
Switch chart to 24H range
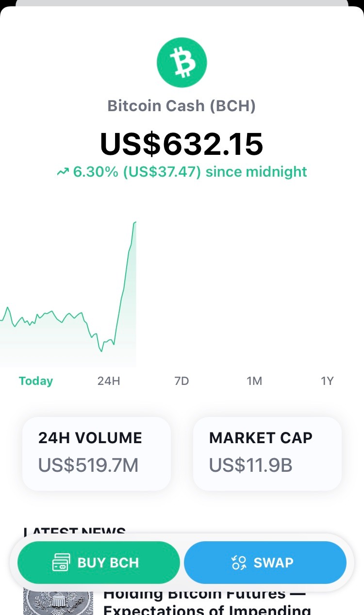click(109, 381)
